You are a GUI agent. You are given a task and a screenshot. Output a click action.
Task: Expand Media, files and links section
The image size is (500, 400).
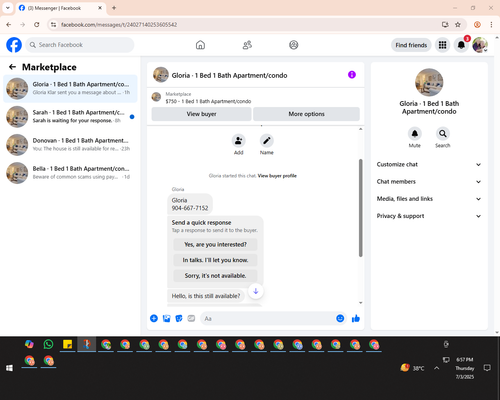click(x=429, y=199)
